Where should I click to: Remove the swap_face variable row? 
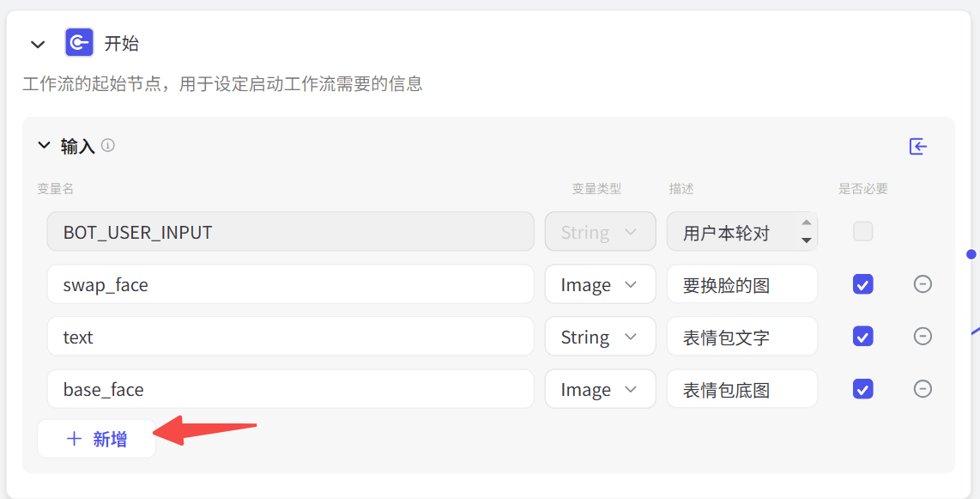tap(923, 284)
